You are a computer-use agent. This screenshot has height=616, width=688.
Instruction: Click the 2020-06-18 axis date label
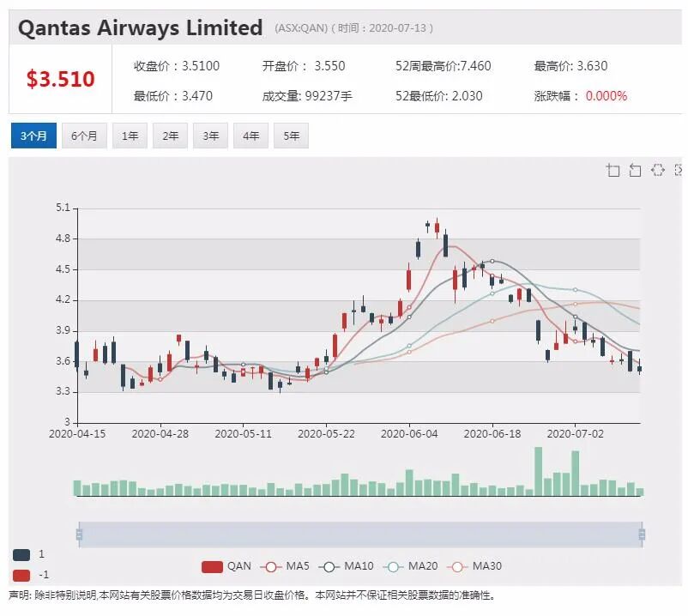pyautogui.click(x=492, y=434)
